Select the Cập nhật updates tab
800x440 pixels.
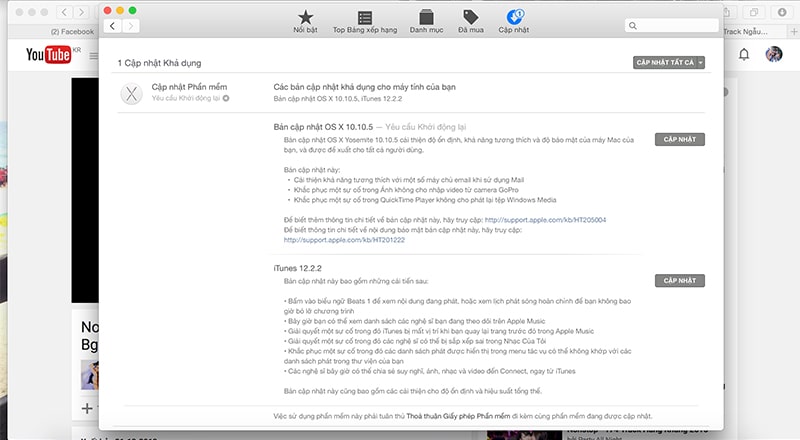514,22
